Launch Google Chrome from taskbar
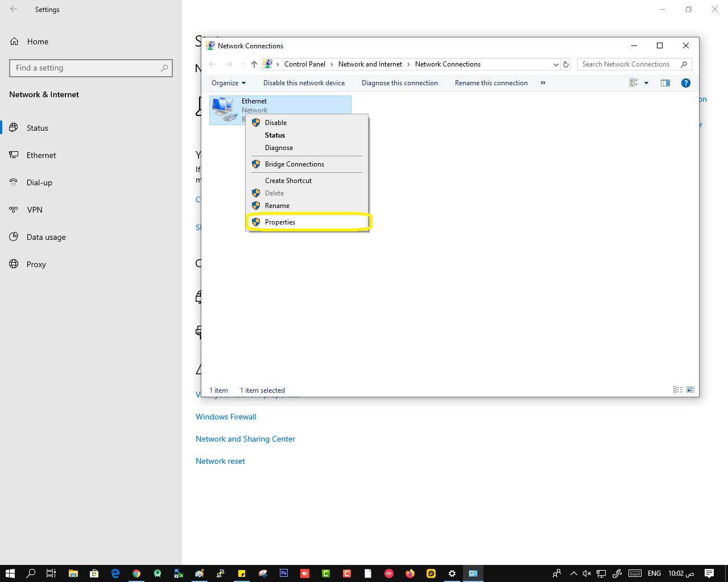728x582 pixels. 136,573
